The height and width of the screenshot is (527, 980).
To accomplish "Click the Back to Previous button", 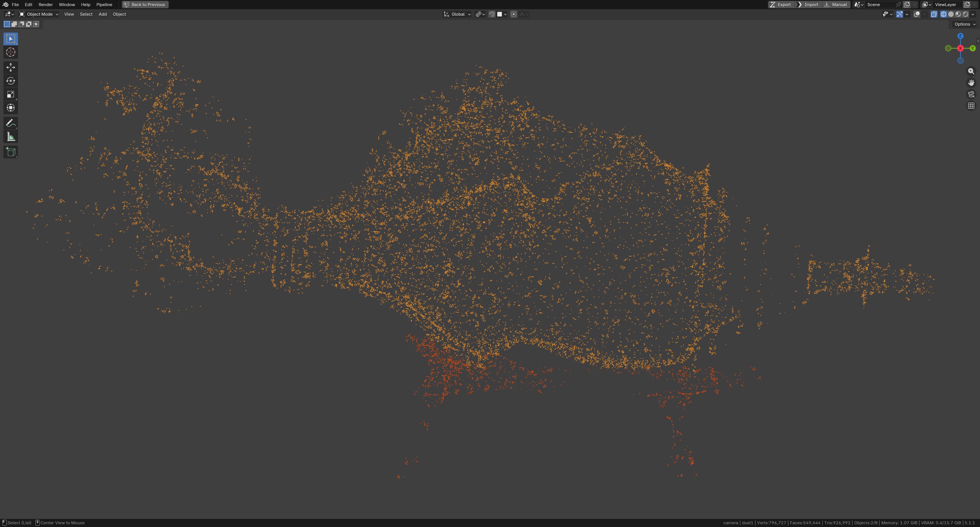I will 145,5.
